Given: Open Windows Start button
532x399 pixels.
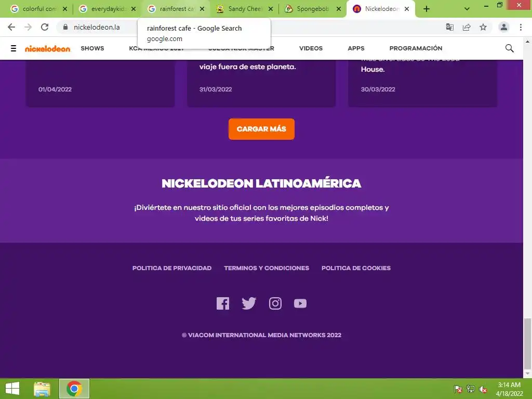Looking at the screenshot, I should pos(12,389).
